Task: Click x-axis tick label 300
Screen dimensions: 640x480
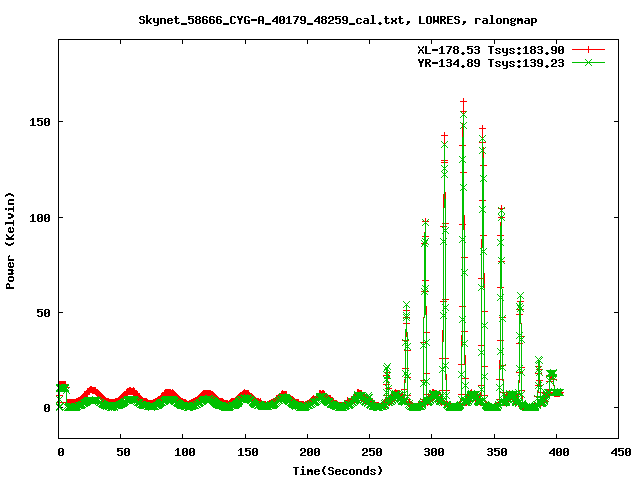Action: click(434, 452)
